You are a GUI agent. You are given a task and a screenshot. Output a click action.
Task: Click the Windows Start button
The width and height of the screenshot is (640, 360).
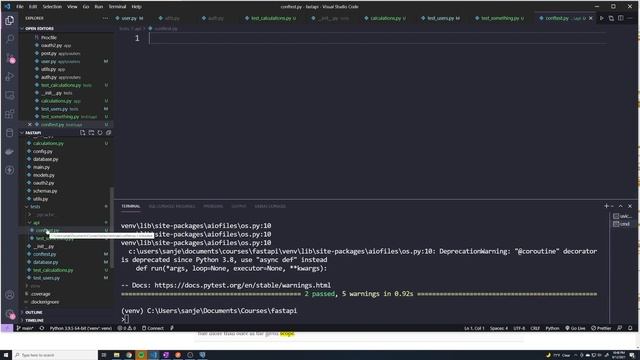click(6, 355)
